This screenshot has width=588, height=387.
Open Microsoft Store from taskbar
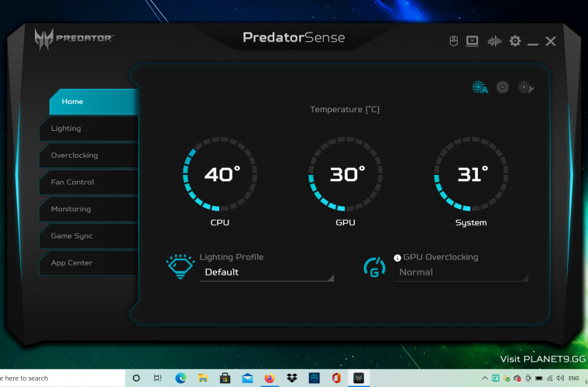click(x=225, y=378)
